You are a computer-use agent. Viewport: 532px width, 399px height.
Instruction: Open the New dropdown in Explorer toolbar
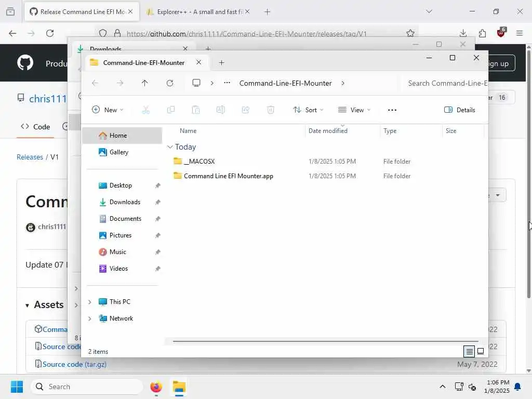[108, 110]
